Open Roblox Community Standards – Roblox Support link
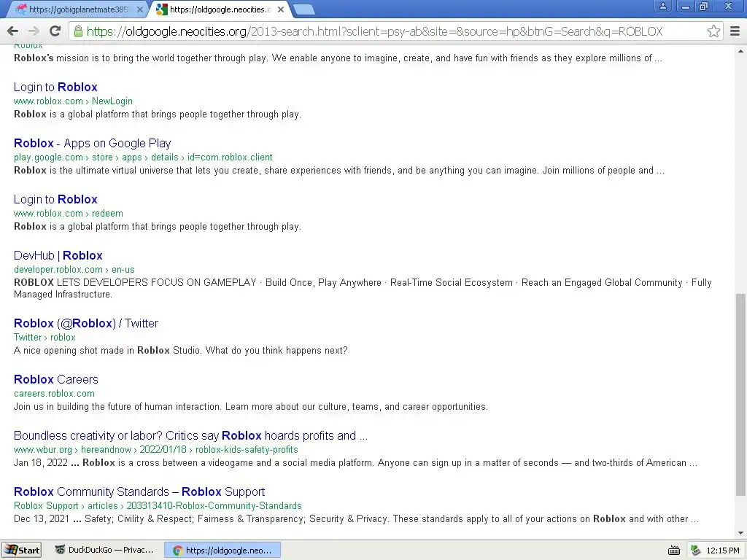This screenshot has height=560, width=747. click(x=139, y=492)
